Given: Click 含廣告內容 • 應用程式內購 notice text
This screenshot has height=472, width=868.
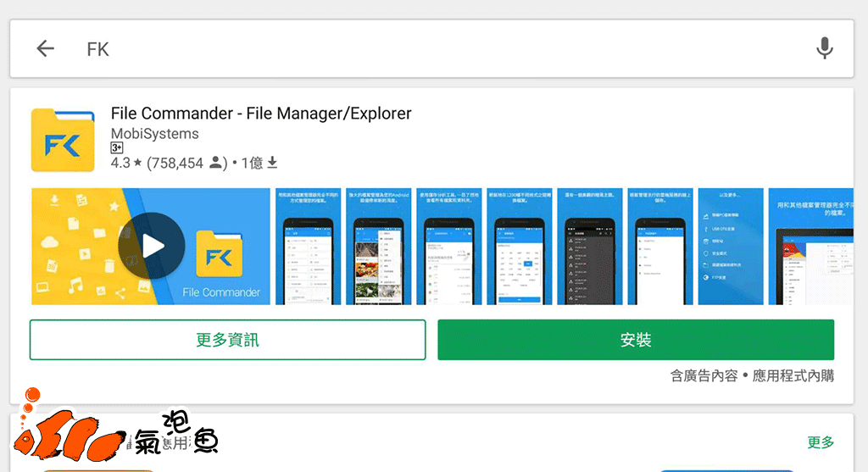Looking at the screenshot, I should click(x=752, y=376).
